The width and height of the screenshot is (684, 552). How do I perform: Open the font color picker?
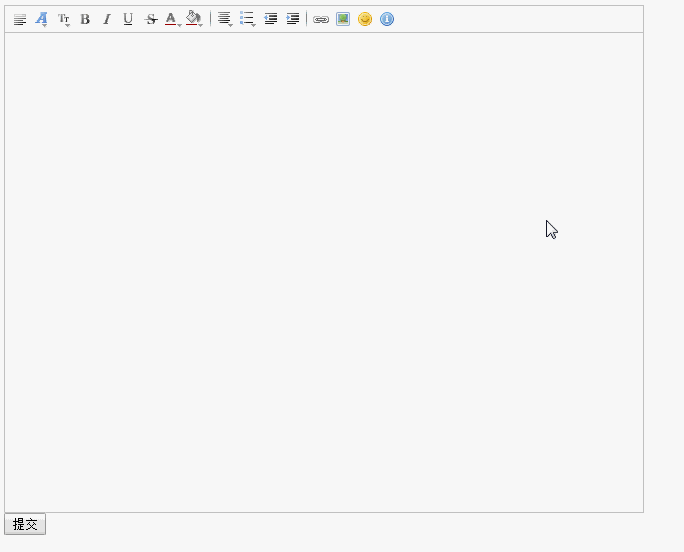pos(172,19)
